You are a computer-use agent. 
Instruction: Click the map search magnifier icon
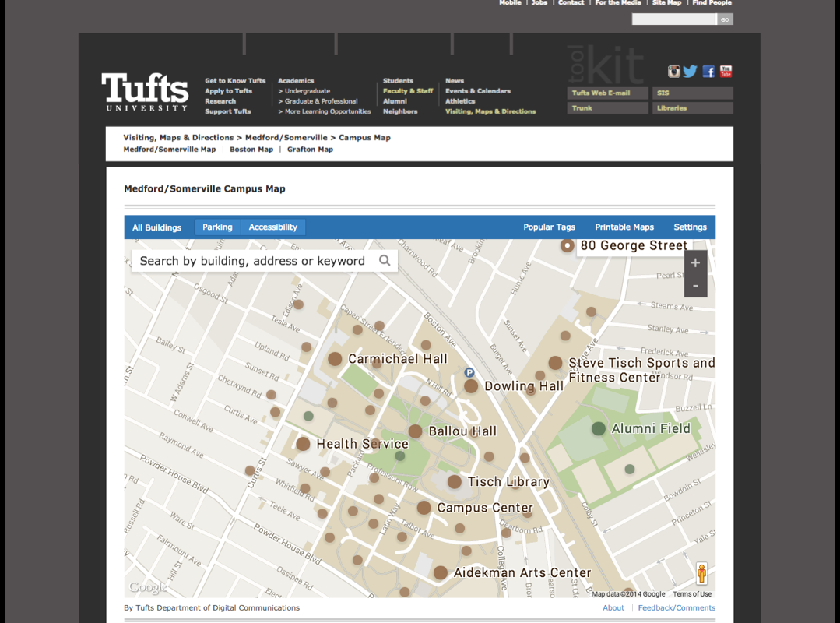click(385, 261)
